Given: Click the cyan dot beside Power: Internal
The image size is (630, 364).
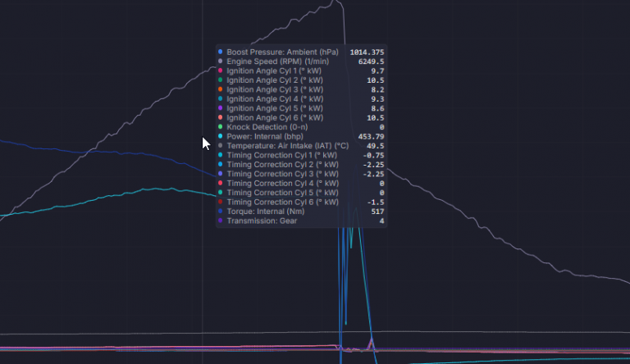Looking at the screenshot, I should click(220, 136).
